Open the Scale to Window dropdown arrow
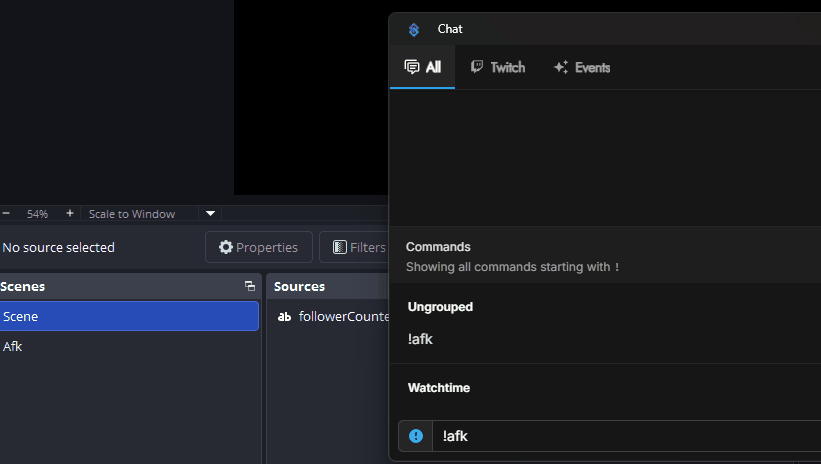Viewport: 821px width, 464px height. click(x=210, y=214)
